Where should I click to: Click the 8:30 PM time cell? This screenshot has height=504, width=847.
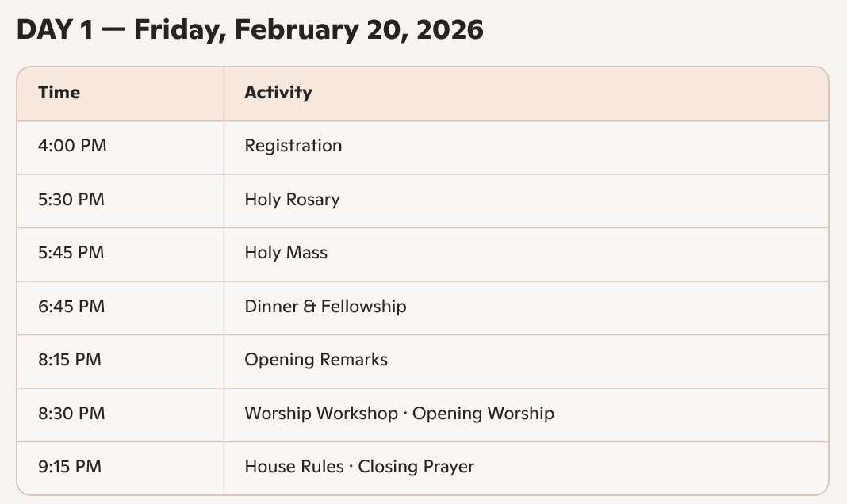(71, 413)
